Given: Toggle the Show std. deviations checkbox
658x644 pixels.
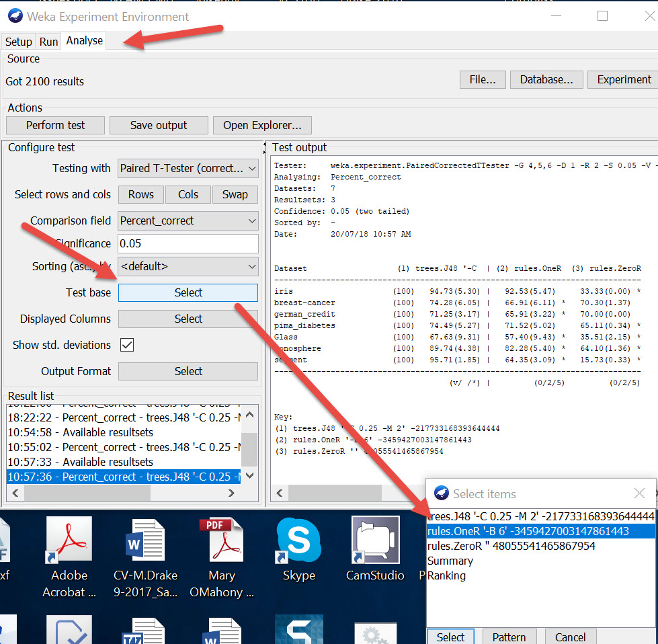Looking at the screenshot, I should [x=127, y=345].
